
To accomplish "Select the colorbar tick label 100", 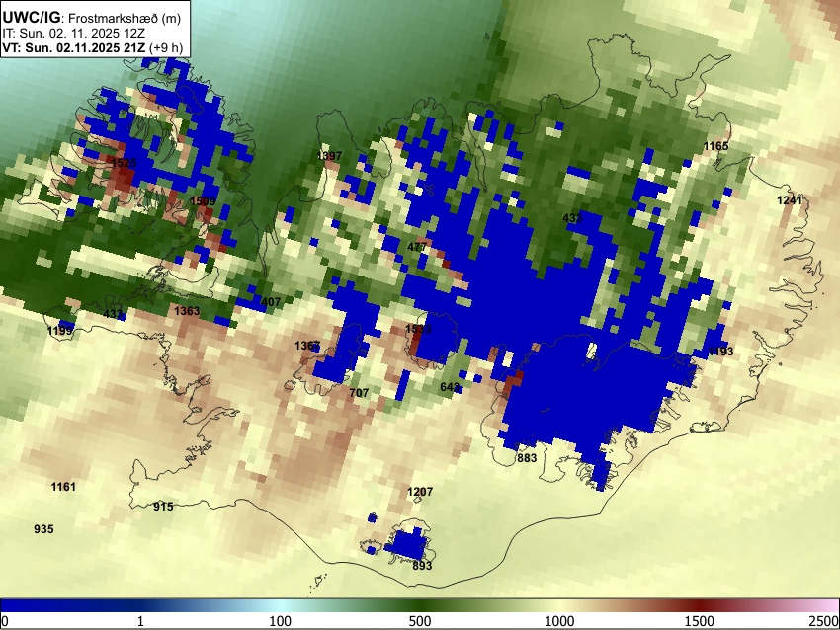I will tap(281, 621).
